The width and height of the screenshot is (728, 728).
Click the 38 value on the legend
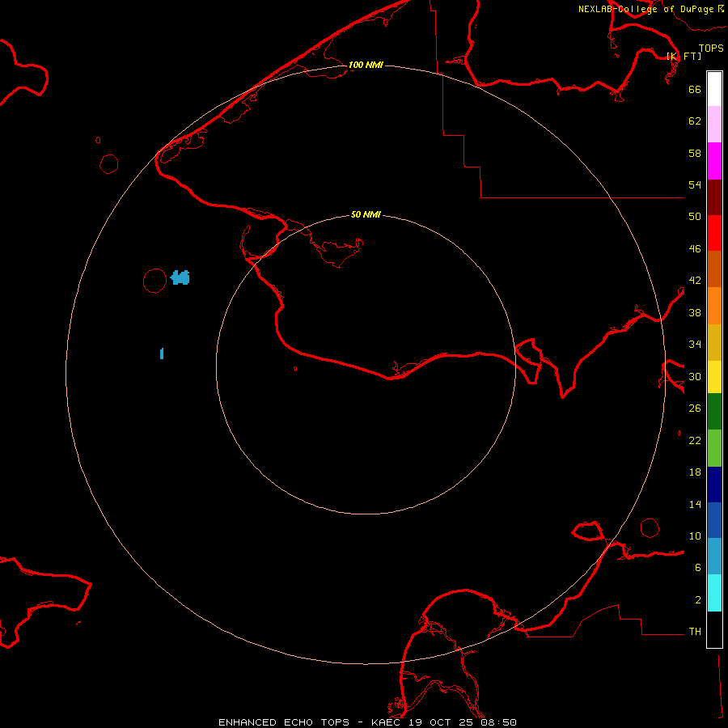695,312
